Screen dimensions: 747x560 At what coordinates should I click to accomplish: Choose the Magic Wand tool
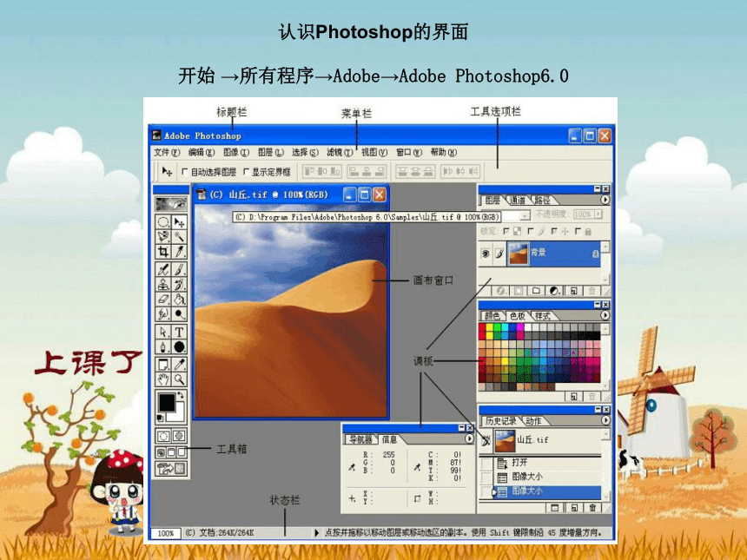179,236
